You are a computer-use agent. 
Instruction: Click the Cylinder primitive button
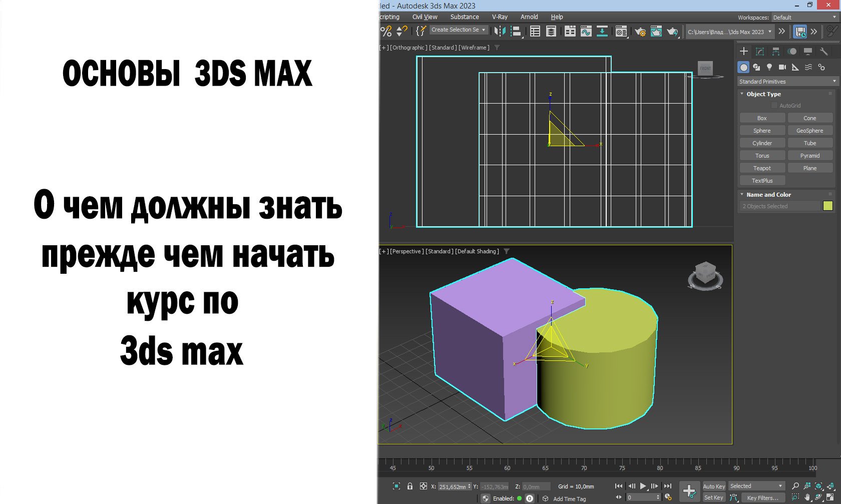(x=762, y=143)
